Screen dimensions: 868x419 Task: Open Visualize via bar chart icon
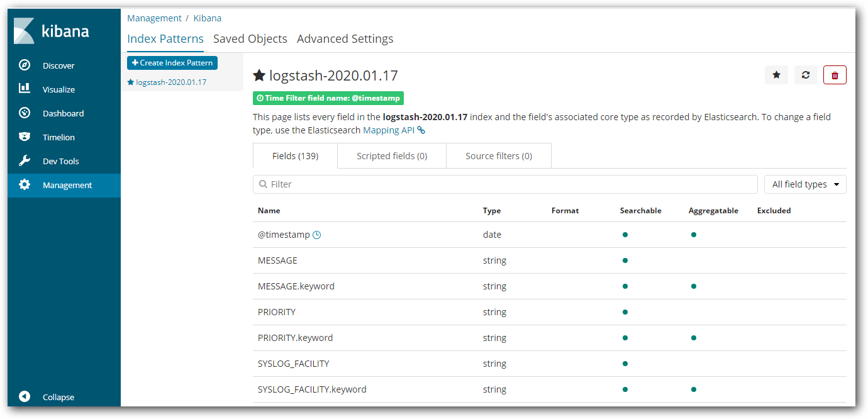[x=25, y=89]
